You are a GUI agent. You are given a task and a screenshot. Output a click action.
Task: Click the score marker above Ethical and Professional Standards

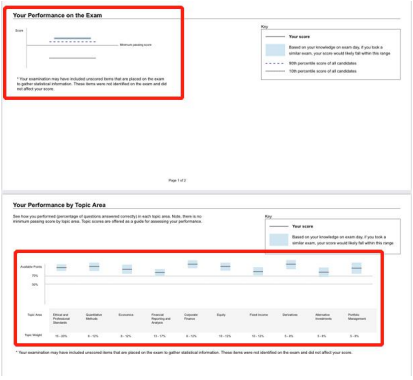[x=61, y=267]
